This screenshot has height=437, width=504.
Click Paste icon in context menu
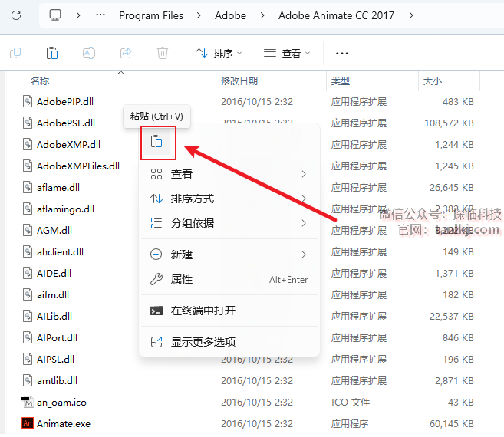156,141
